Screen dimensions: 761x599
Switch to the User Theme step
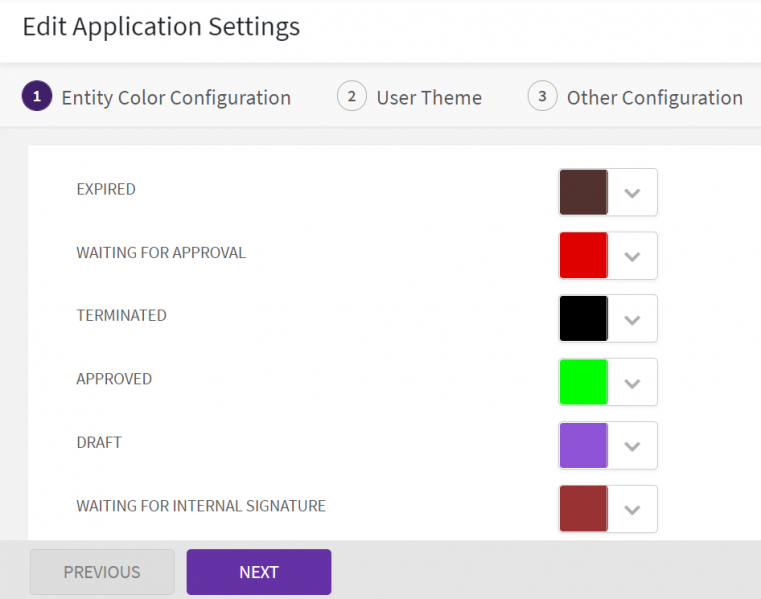point(429,98)
